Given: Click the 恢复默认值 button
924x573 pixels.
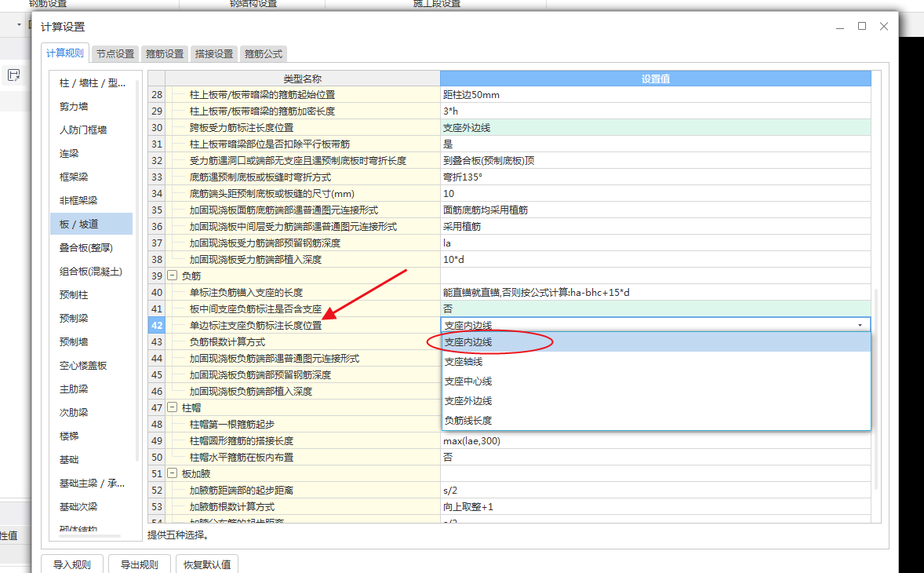Looking at the screenshot, I should [207, 564].
